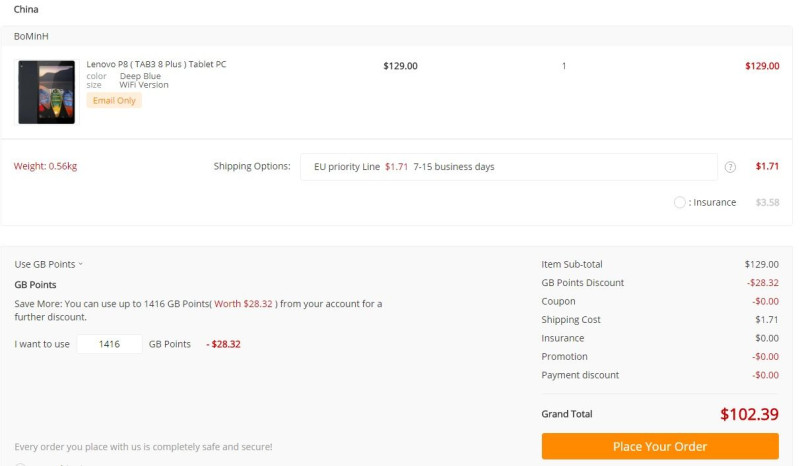The width and height of the screenshot is (800, 466).
Task: Click the China warehouse label
Action: pyautogui.click(x=26, y=9)
